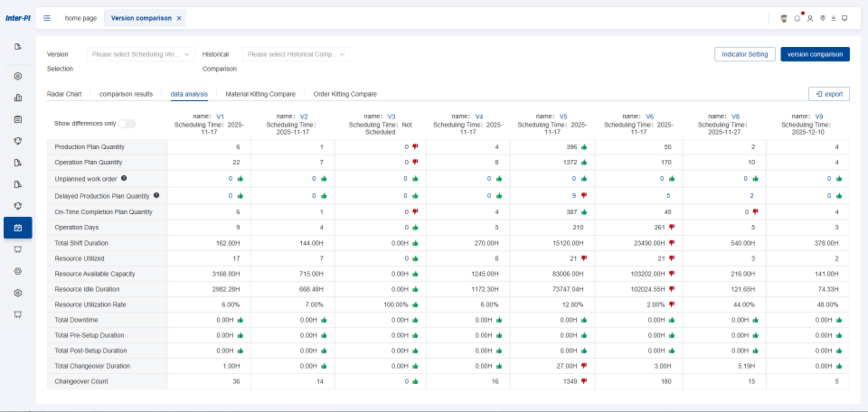The height and width of the screenshot is (412, 868).
Task: Click info icon beside Unplanned work order
Action: coord(124,178)
